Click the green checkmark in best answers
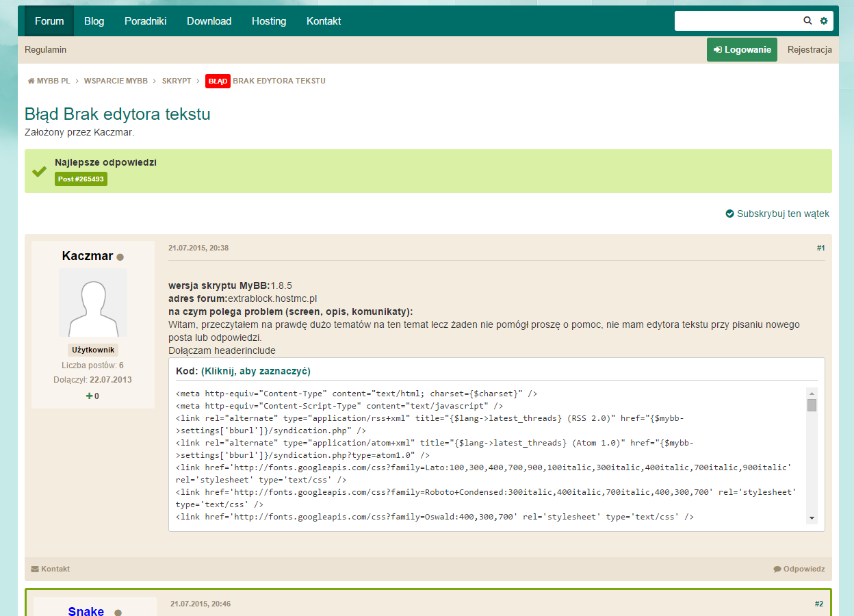The width and height of the screenshot is (854, 616). (39, 171)
